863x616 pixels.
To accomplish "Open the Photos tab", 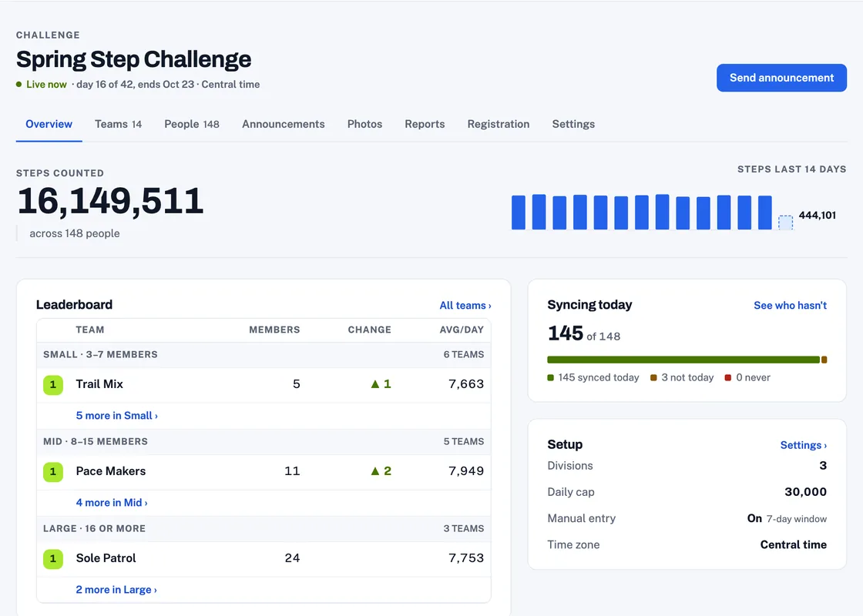I will coord(364,124).
